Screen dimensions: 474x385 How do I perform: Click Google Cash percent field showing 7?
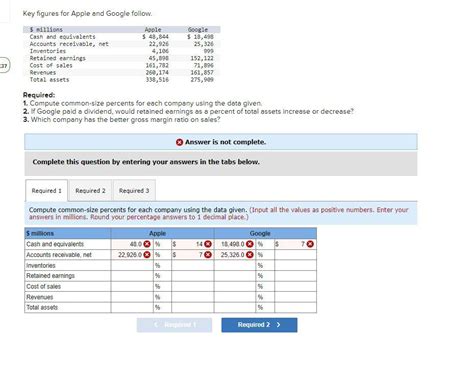pos(295,244)
